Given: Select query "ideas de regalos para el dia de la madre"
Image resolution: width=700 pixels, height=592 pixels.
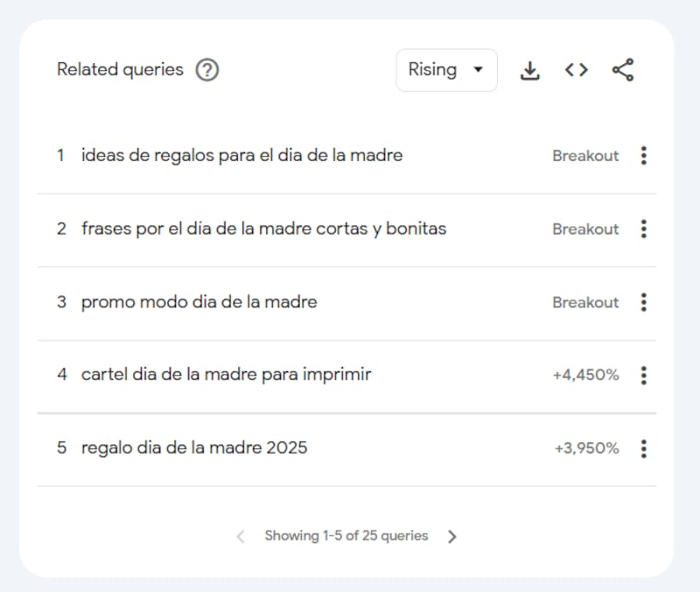Looking at the screenshot, I should (x=241, y=156).
